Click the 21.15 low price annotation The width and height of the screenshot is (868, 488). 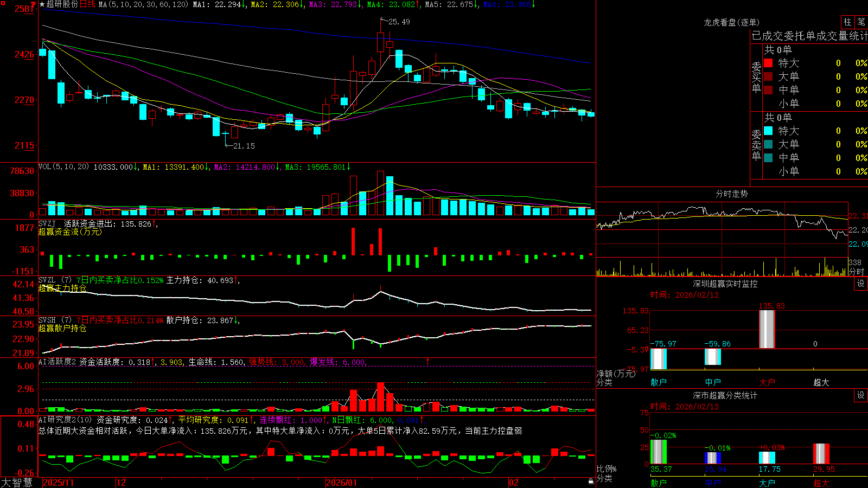point(244,146)
